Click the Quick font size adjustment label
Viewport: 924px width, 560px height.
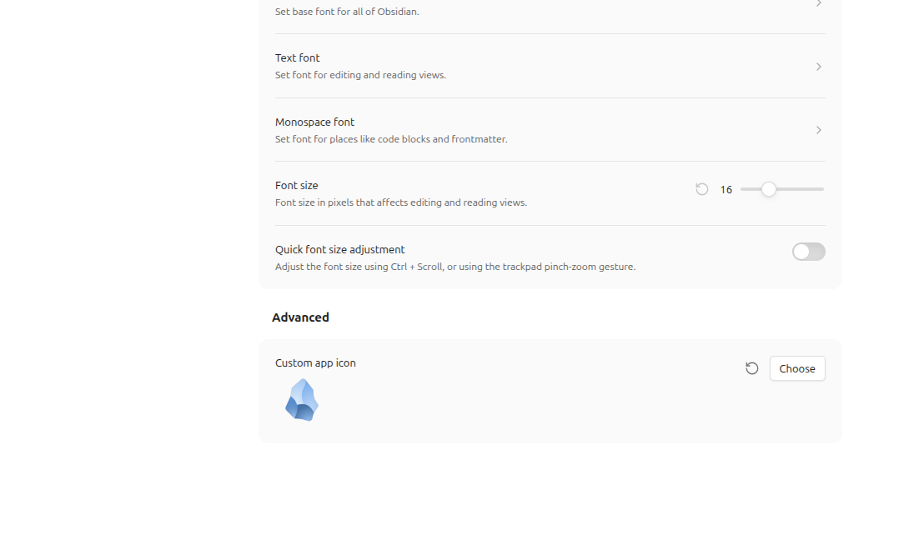pyautogui.click(x=340, y=250)
